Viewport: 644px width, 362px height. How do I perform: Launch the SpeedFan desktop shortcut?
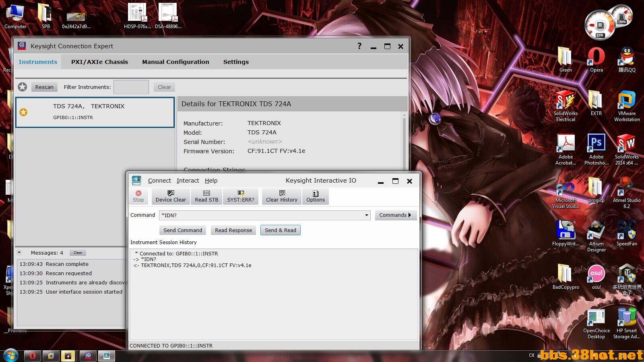(627, 233)
